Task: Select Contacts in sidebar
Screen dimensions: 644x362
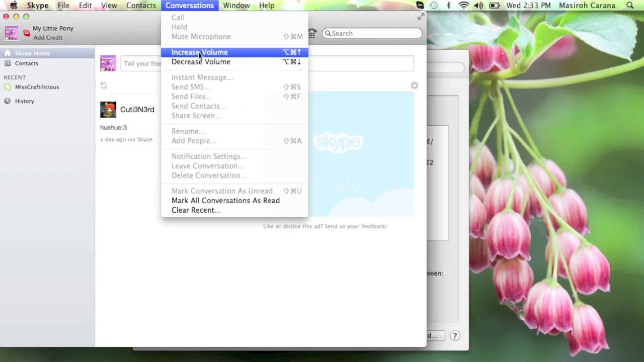Action: (x=47, y=63)
